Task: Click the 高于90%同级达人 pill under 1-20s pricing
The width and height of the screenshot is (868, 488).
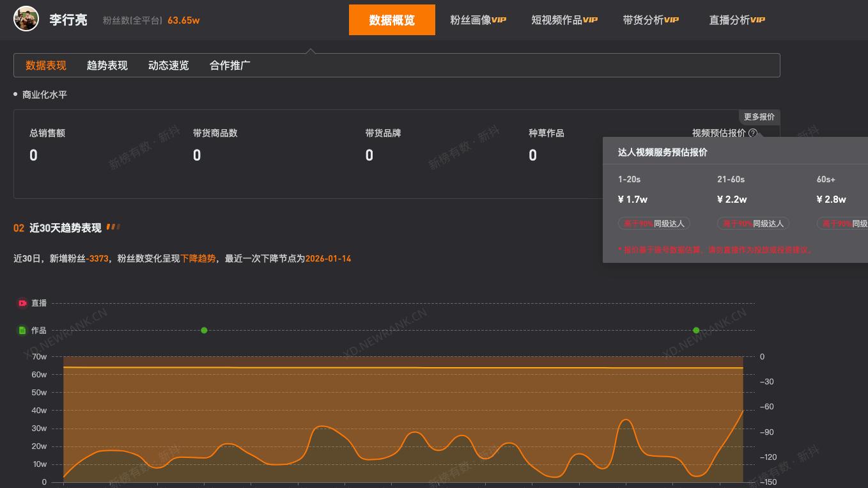Action: (654, 223)
